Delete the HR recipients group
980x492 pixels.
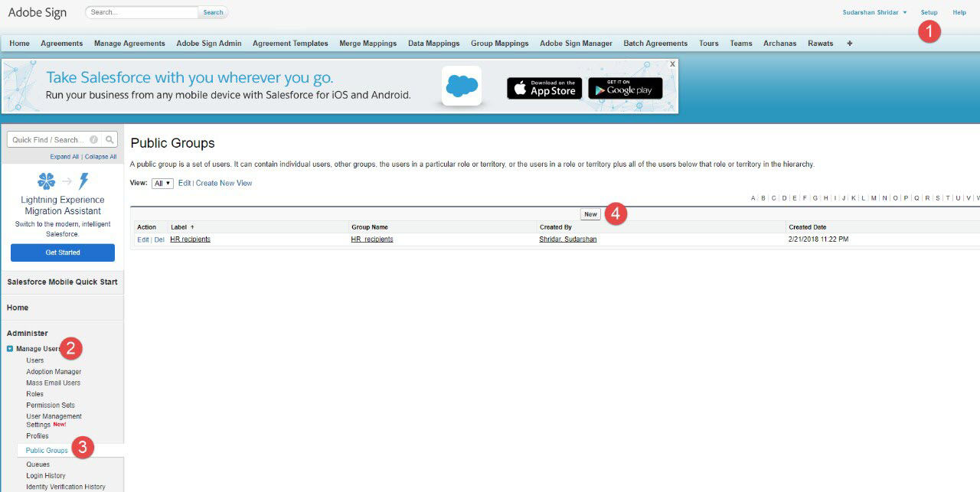159,239
